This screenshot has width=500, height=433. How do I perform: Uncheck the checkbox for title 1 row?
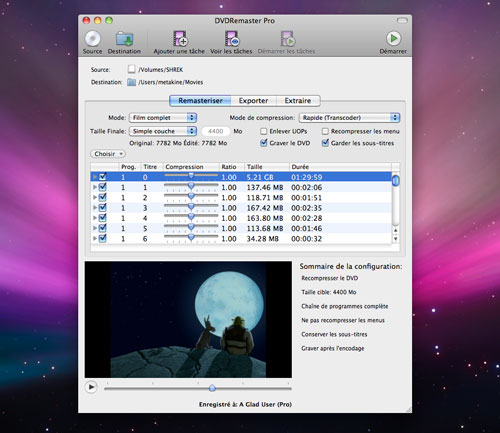[x=103, y=187]
